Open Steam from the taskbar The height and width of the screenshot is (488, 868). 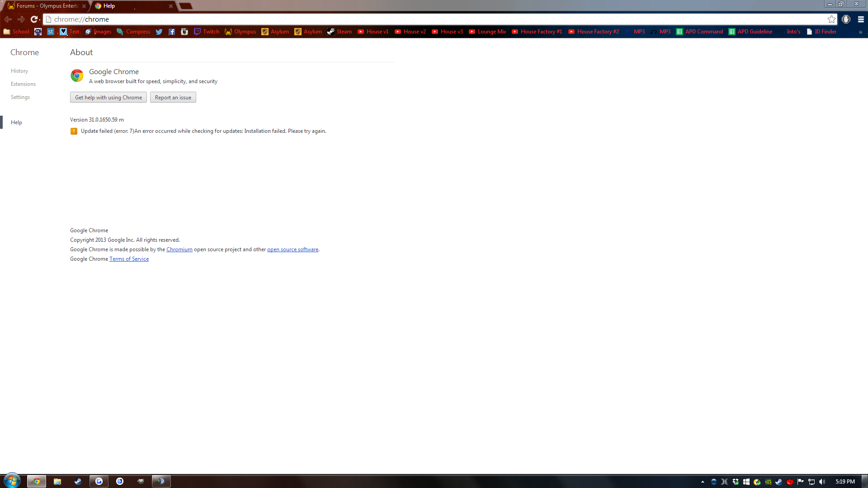pyautogui.click(x=78, y=482)
